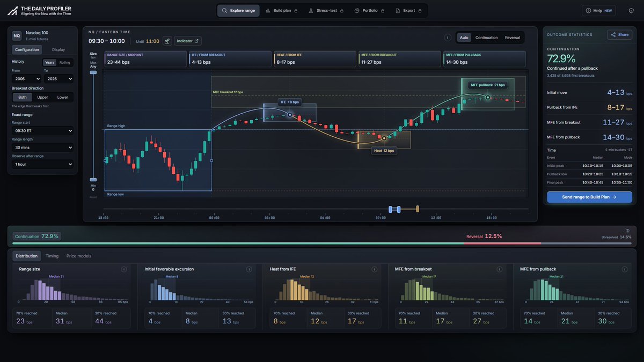Click info icon above Unresolved percentage
Screen dimensions: 644x362
click(x=627, y=231)
